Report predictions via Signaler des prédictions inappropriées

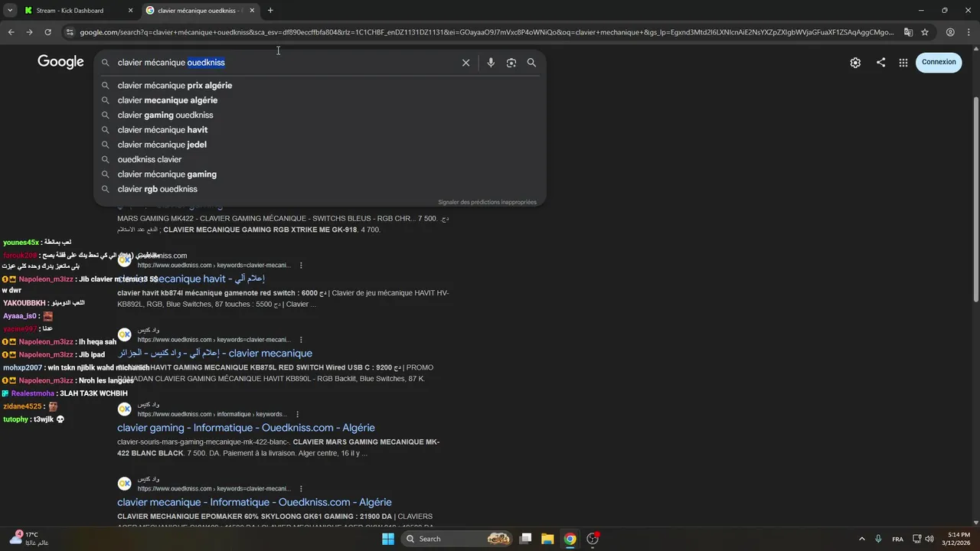click(x=487, y=202)
